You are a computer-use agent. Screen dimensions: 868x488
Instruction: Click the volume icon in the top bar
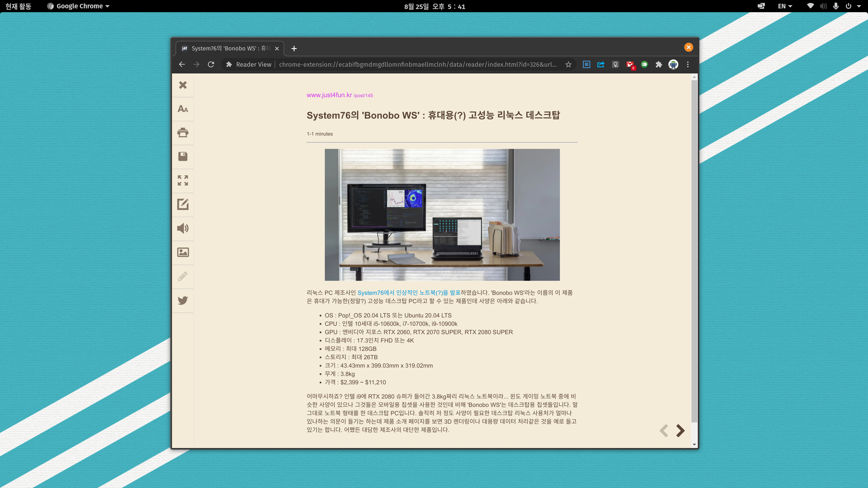pos(823,6)
